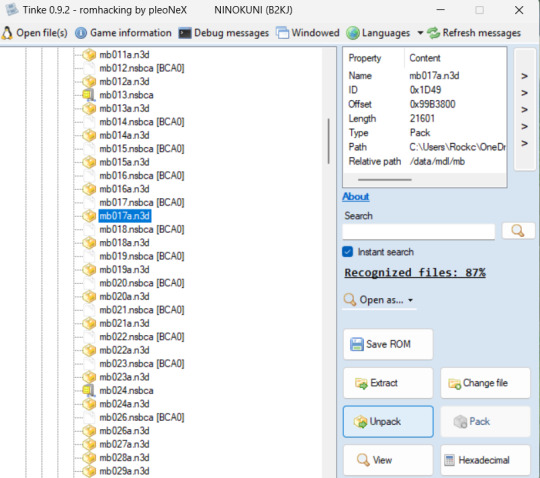Click the Open file(s) penguin icon
540x478 pixels.
7,33
